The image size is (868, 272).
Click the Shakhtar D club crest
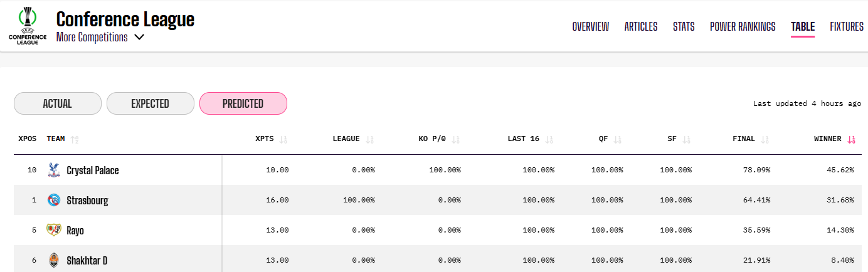53,260
